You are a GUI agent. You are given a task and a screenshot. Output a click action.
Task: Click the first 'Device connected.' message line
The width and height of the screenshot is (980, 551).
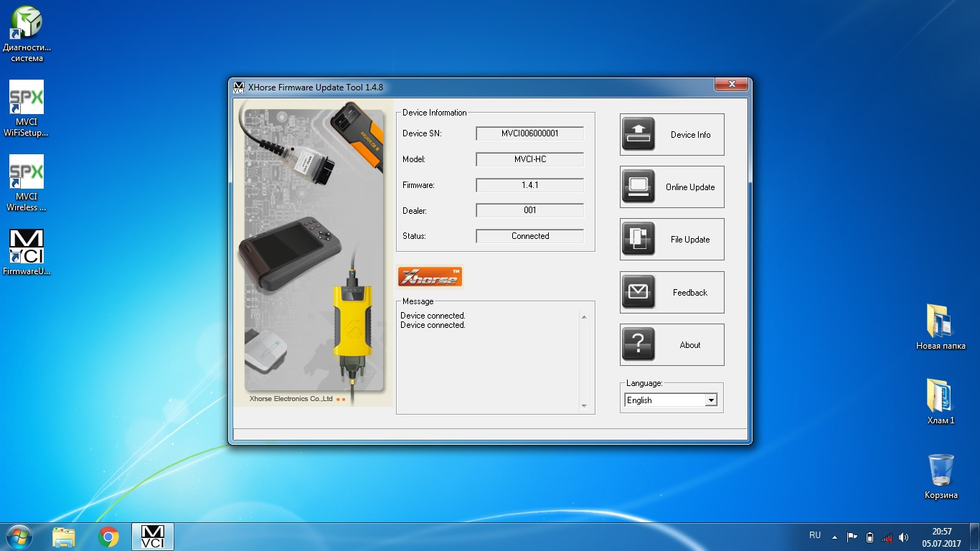pos(433,316)
